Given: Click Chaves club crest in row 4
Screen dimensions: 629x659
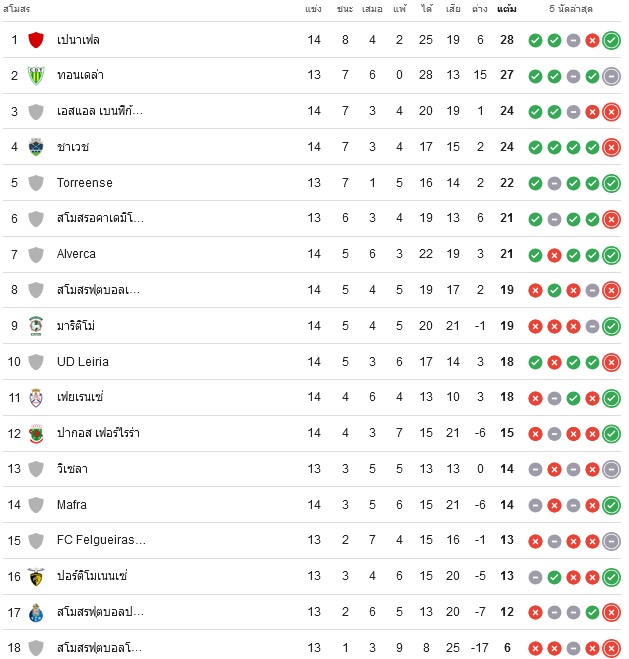Looking at the screenshot, I should click(x=36, y=147).
